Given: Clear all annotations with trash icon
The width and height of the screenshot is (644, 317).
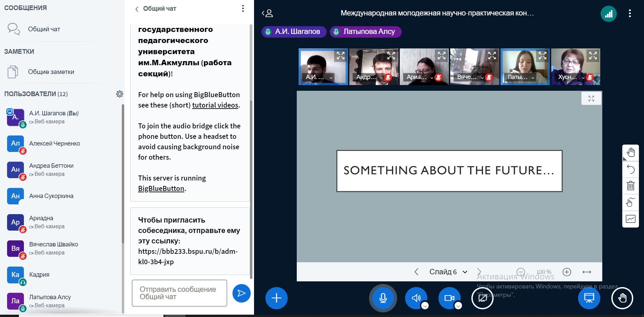Looking at the screenshot, I should 631,186.
